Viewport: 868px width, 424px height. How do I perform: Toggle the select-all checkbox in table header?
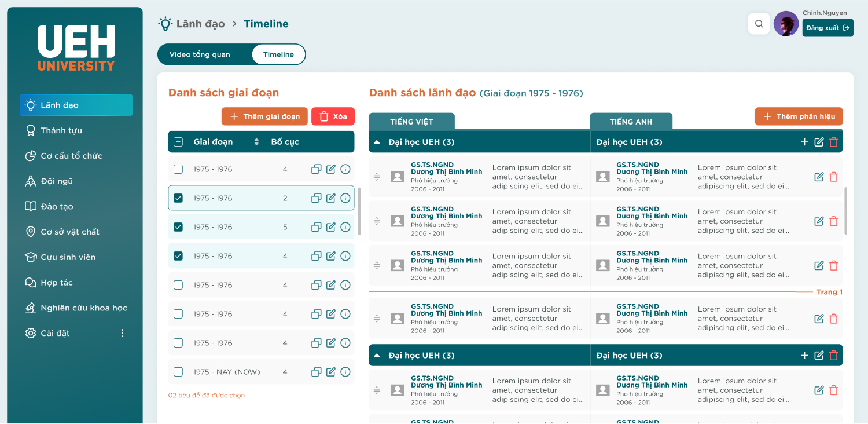tap(178, 142)
